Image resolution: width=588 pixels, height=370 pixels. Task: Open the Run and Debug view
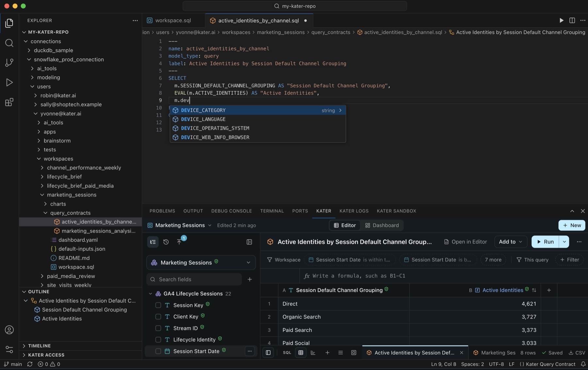(x=9, y=82)
